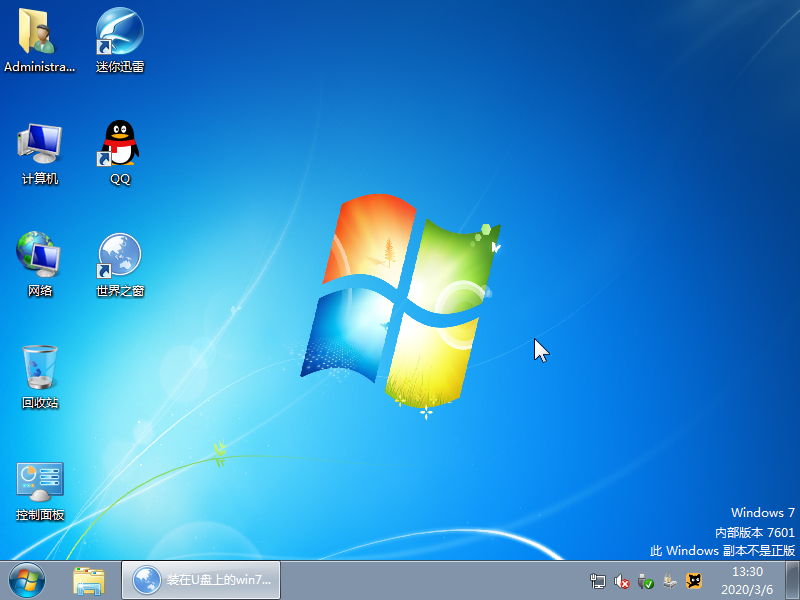
Task: Open the Windows Start menu orb
Action: [27, 580]
